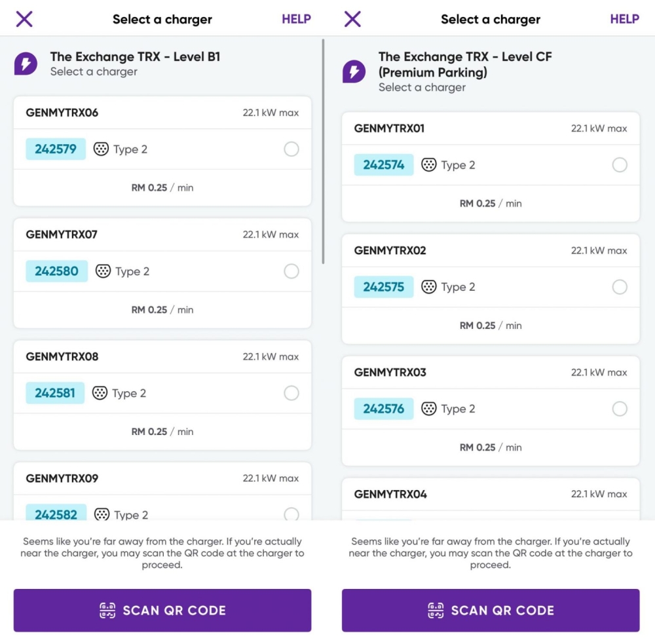Image resolution: width=655 pixels, height=644 pixels.
Task: Choose the GENMYTRX02 charger radio button
Action: point(620,287)
